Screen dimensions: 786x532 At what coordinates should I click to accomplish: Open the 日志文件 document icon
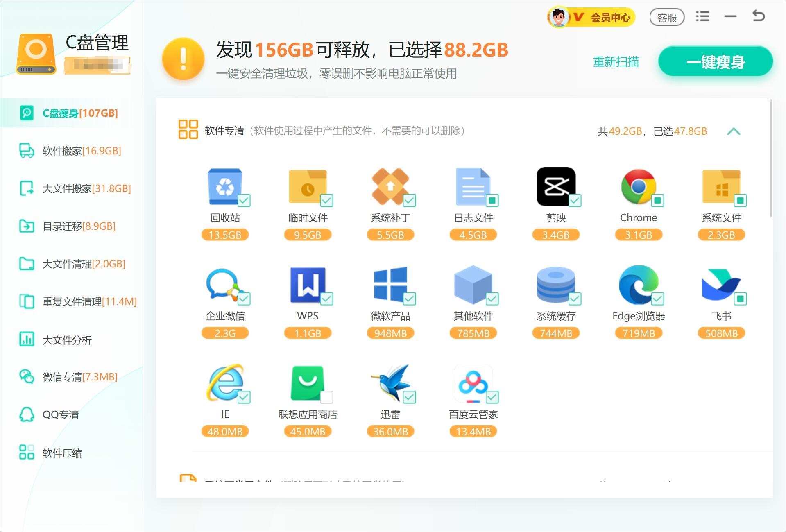473,186
